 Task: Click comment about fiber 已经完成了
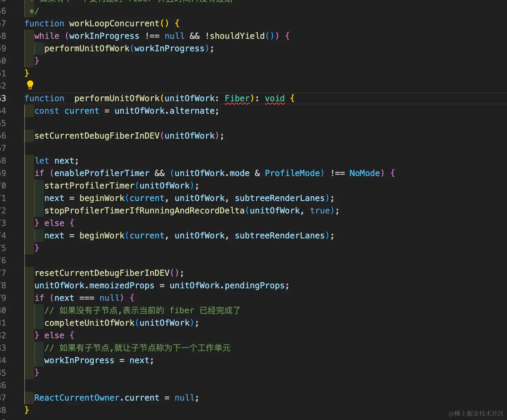[x=143, y=310]
